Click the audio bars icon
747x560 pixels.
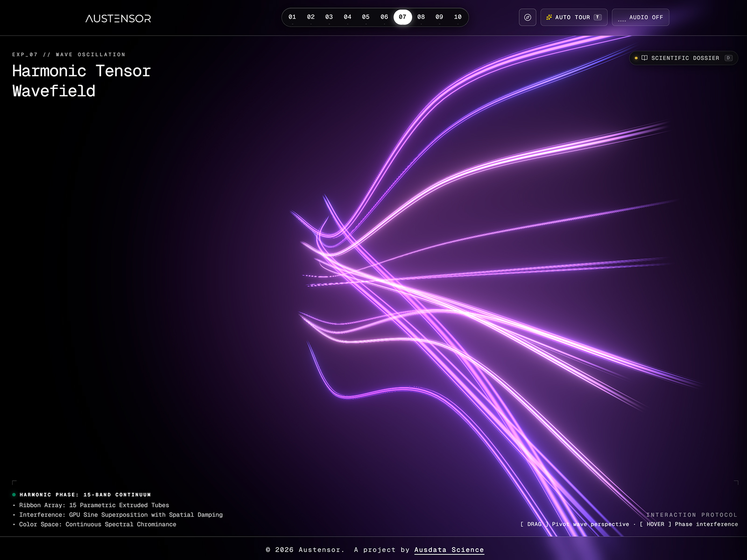pyautogui.click(x=622, y=19)
